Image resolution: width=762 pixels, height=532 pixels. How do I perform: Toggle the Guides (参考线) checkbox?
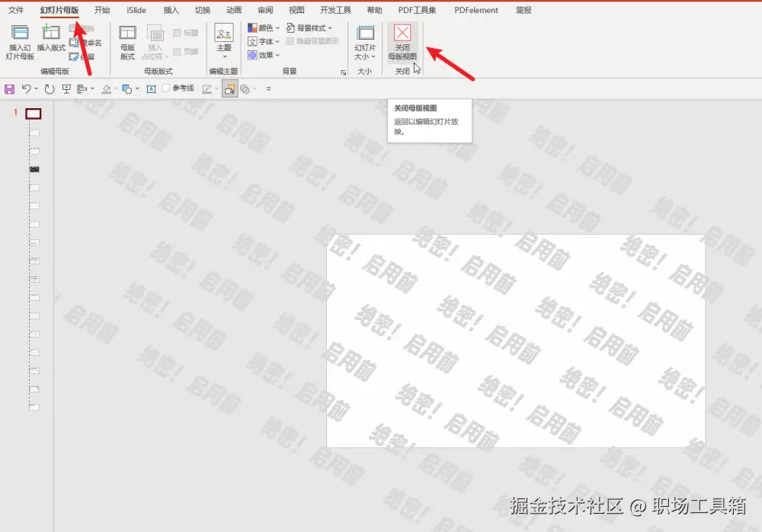coord(165,88)
